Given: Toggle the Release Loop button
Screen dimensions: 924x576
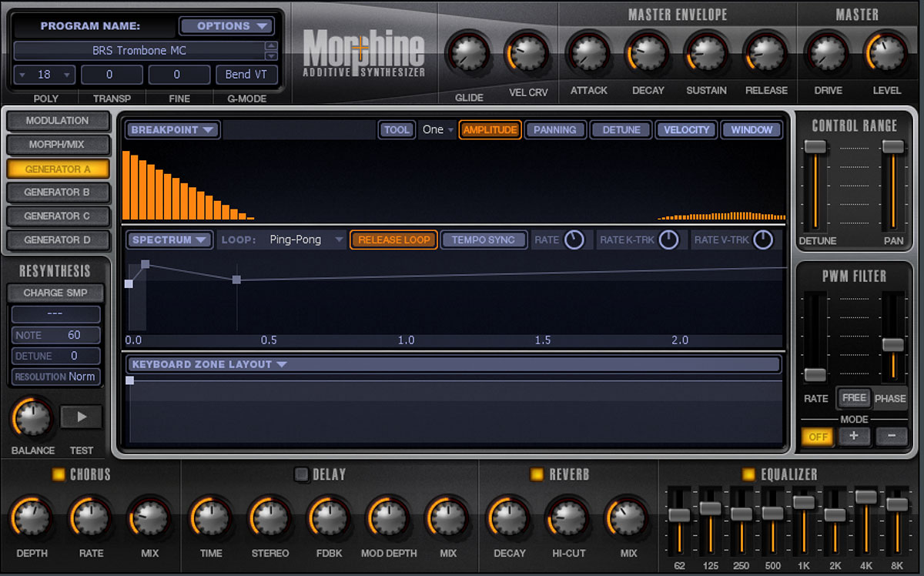Looking at the screenshot, I should point(394,239).
